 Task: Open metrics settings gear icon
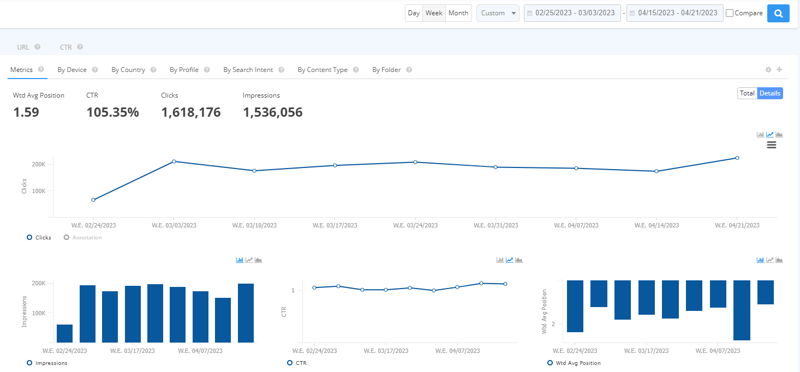[x=768, y=69]
